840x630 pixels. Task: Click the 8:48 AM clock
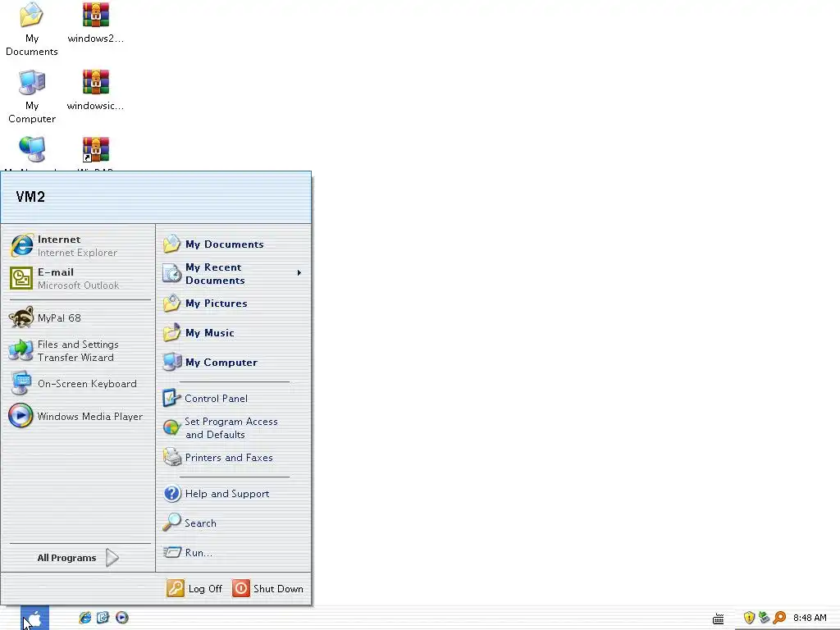point(810,618)
